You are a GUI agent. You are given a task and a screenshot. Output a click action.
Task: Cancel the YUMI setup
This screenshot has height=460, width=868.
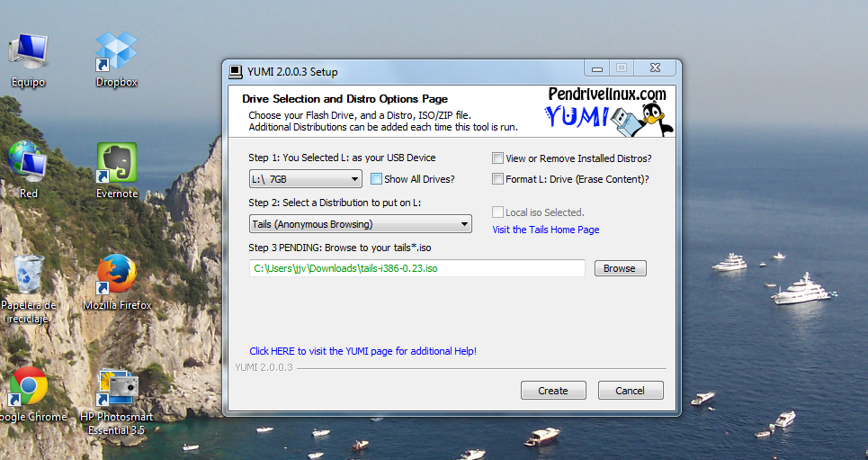[x=631, y=390]
